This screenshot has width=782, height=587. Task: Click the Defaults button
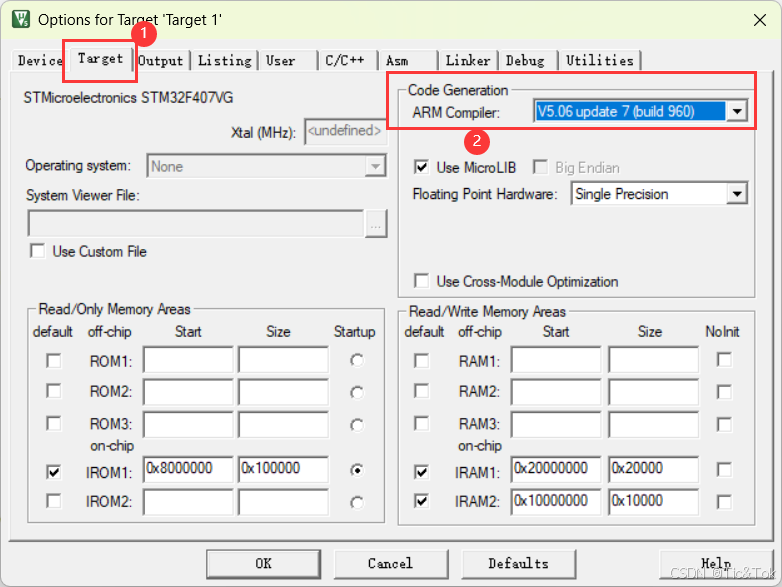(519, 564)
